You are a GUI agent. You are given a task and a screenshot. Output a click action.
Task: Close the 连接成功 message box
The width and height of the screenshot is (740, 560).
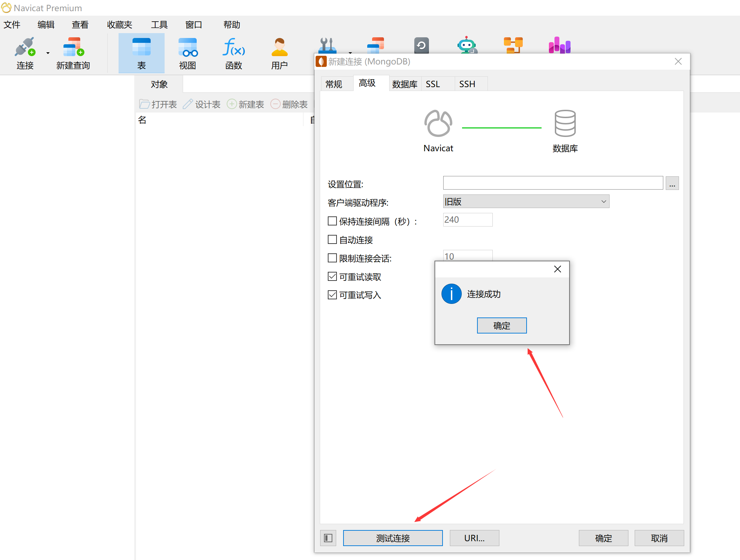(558, 269)
